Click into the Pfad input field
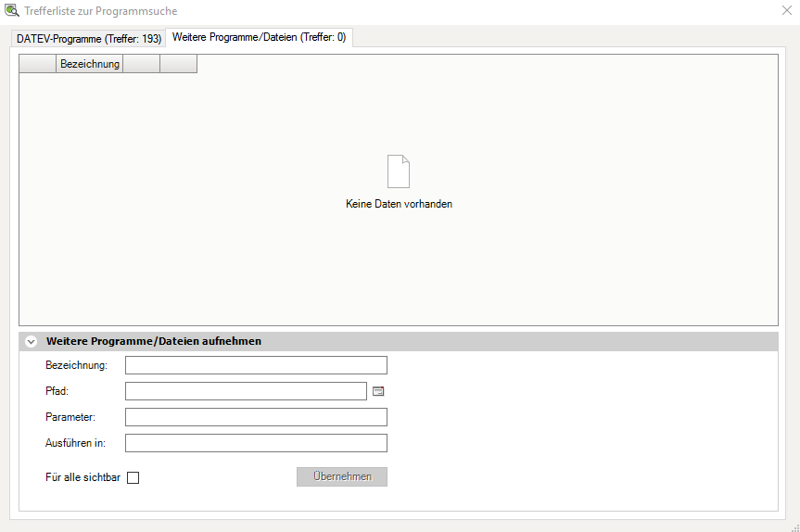Screen dimensions: 800x532 tap(246, 391)
